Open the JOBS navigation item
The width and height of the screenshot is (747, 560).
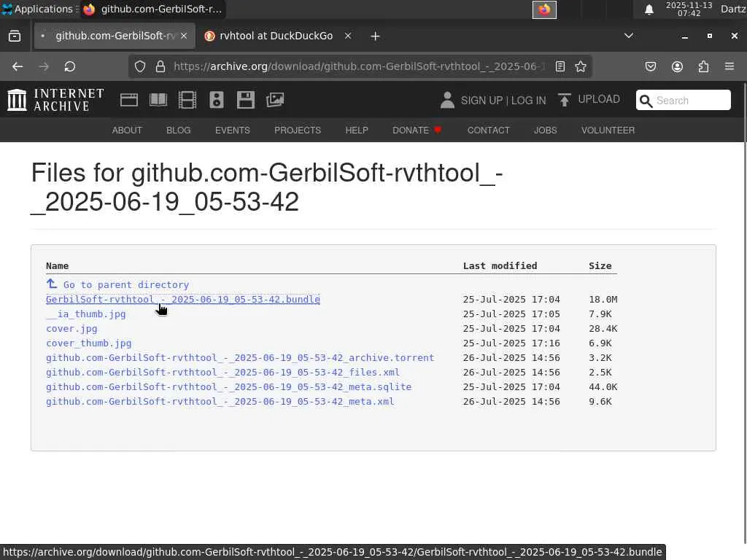546,130
